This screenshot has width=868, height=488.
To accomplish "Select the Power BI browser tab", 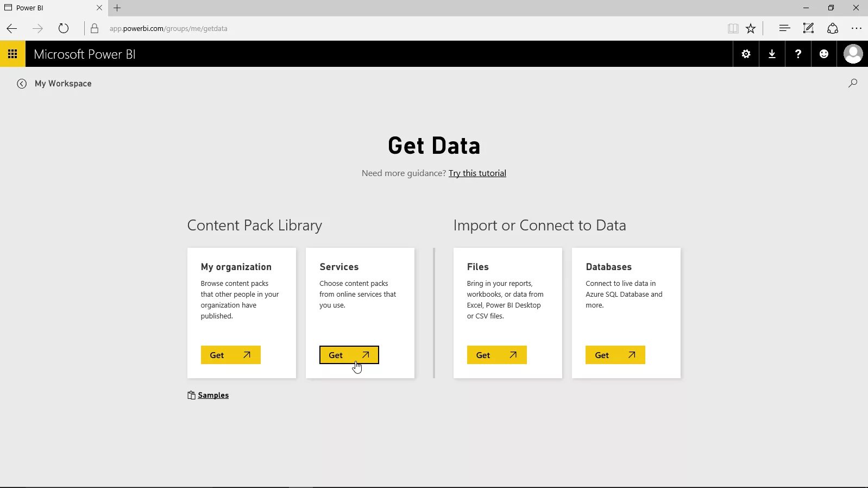I will (53, 8).
